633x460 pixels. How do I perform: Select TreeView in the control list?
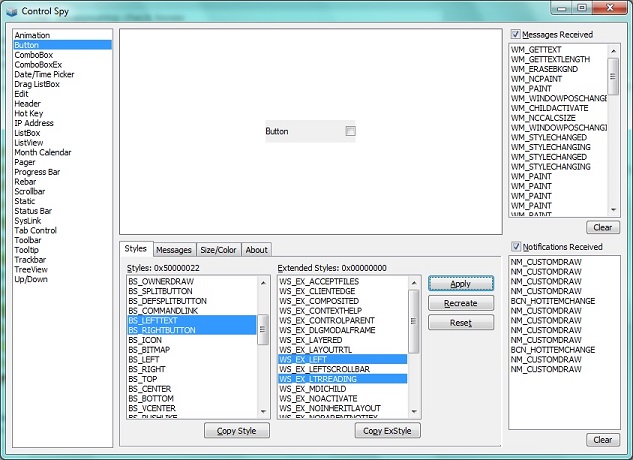pyautogui.click(x=31, y=269)
